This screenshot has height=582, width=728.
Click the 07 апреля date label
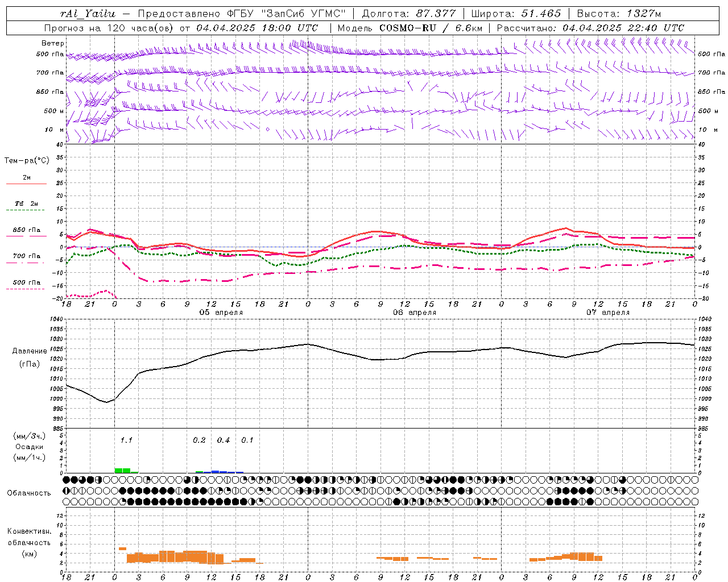[x=607, y=313]
